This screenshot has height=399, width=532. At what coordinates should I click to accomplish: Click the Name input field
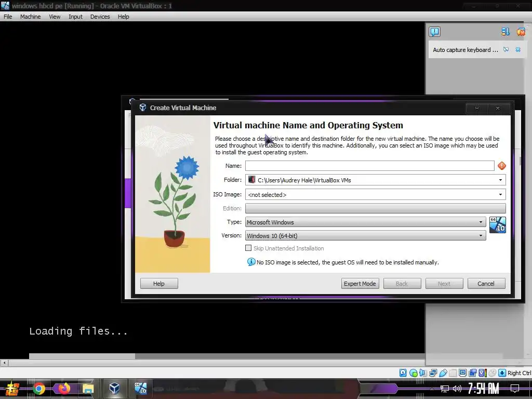click(369, 166)
